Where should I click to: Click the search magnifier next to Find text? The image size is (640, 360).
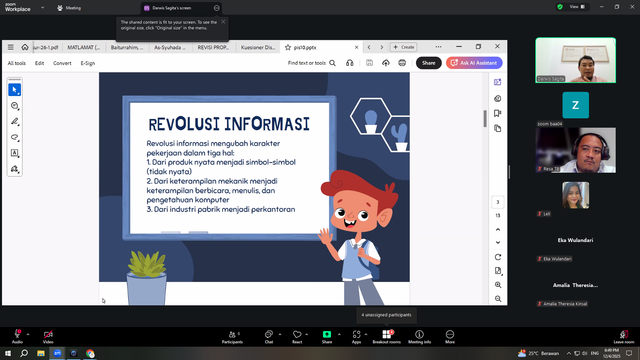coord(333,63)
